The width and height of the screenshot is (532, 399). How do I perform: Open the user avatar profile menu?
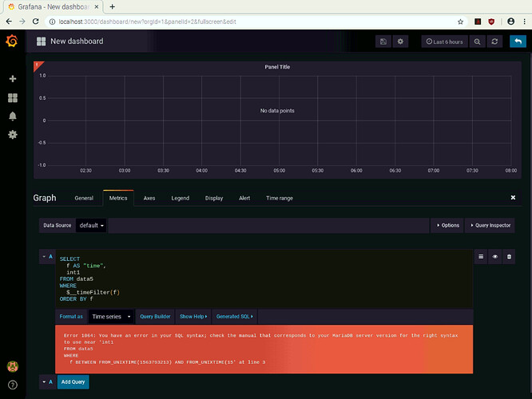tap(13, 366)
